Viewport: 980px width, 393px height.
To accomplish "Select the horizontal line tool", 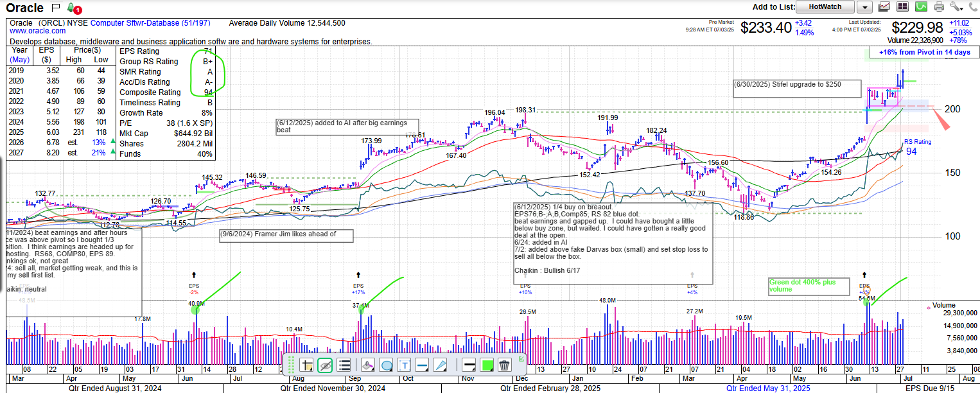I will [x=423, y=365].
